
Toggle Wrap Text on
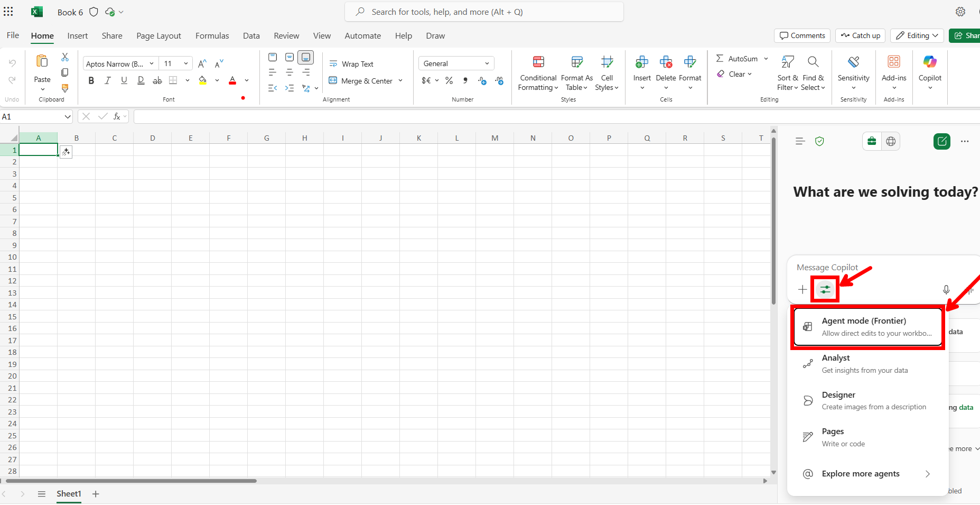[x=351, y=64]
